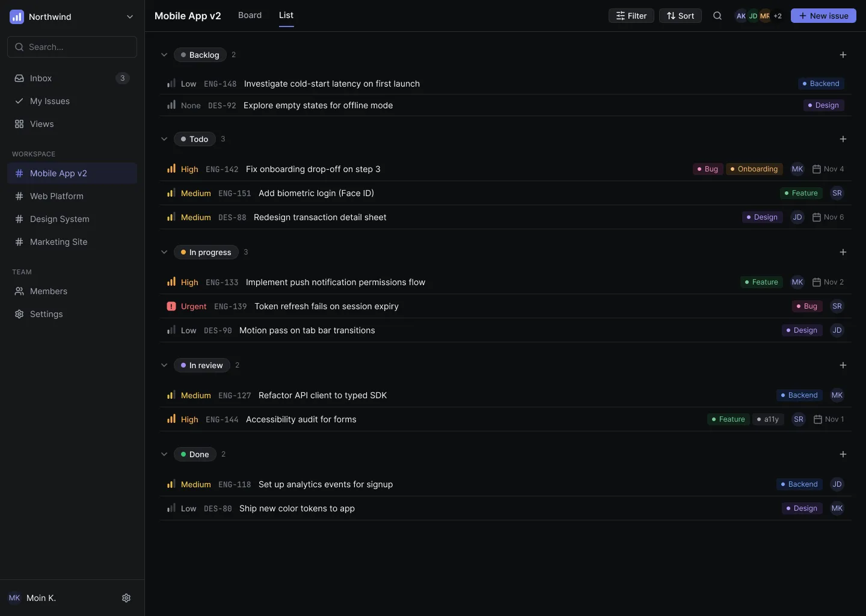This screenshot has height=616, width=866.
Task: Switch to the Board tab
Action: 250,15
